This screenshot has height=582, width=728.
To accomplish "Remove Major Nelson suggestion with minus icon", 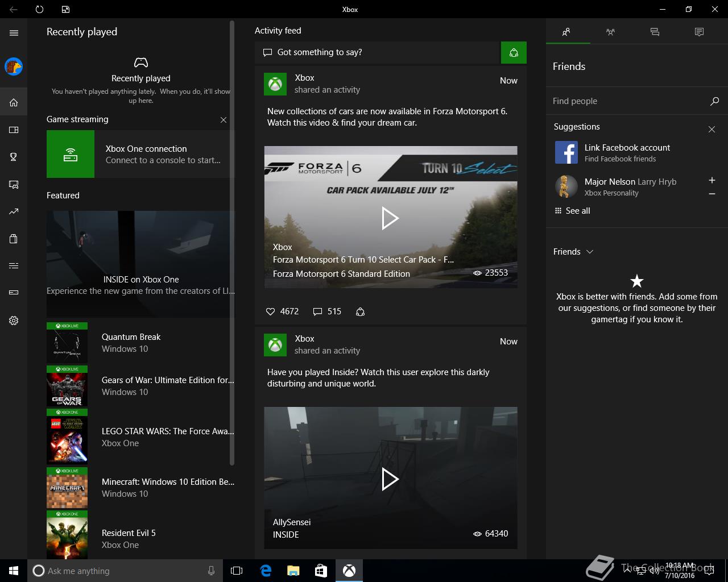I will tap(712, 194).
